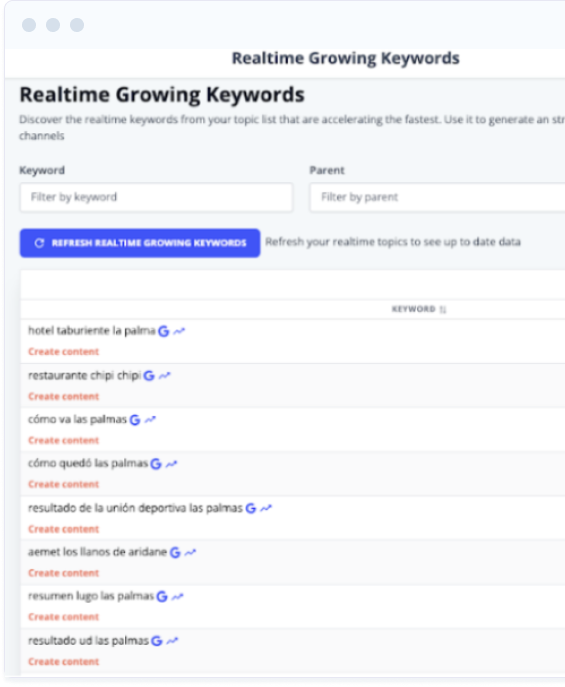This screenshot has width=565, height=687.
Task: Show trend icon for resultado ud las palmas
Action: coord(172,641)
